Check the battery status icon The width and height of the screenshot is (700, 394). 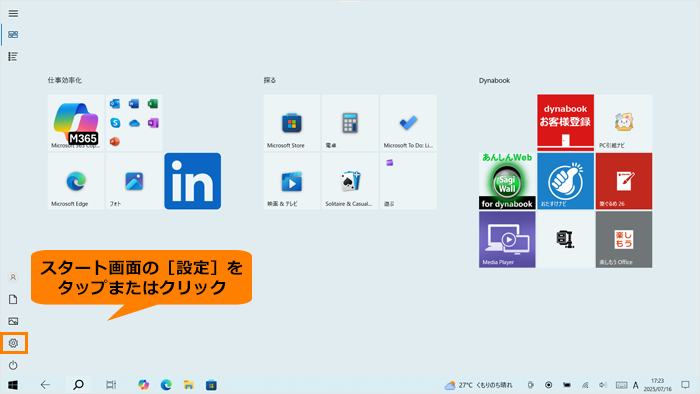tap(567, 385)
